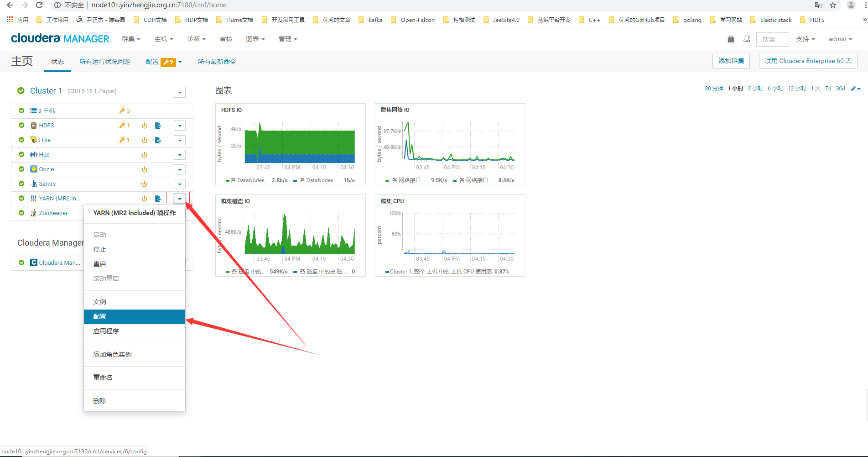Switch to 所有运行状况问题 tab
Screen dimensions: 868x457
tap(105, 62)
